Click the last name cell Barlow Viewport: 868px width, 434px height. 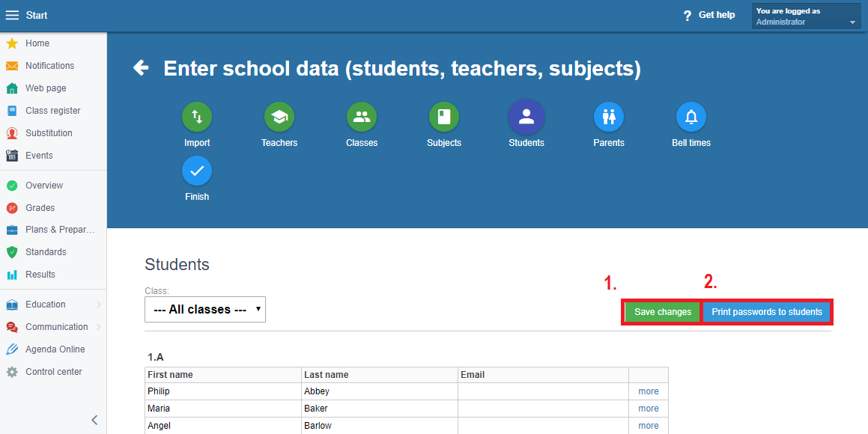pos(380,426)
